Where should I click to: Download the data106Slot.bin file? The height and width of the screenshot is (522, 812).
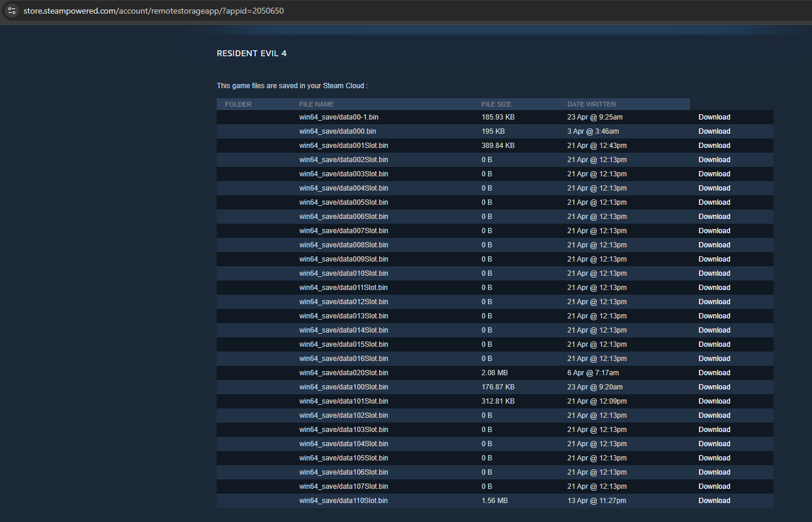pyautogui.click(x=714, y=472)
